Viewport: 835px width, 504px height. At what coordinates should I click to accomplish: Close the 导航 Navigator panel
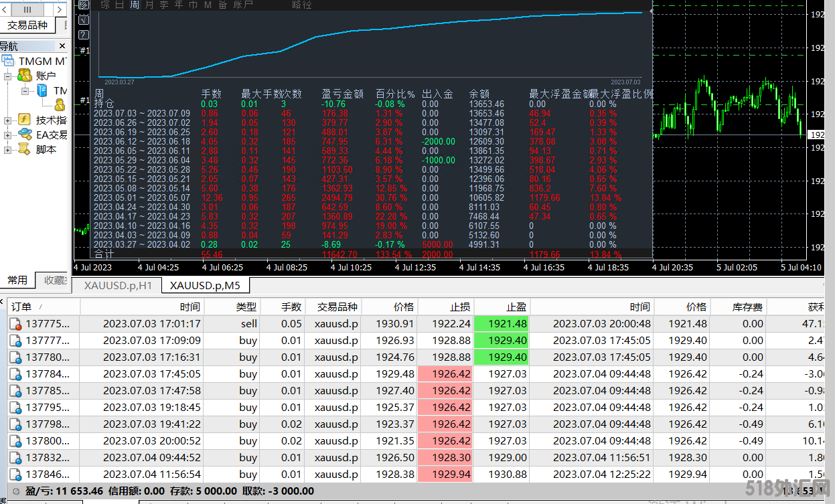click(x=62, y=46)
